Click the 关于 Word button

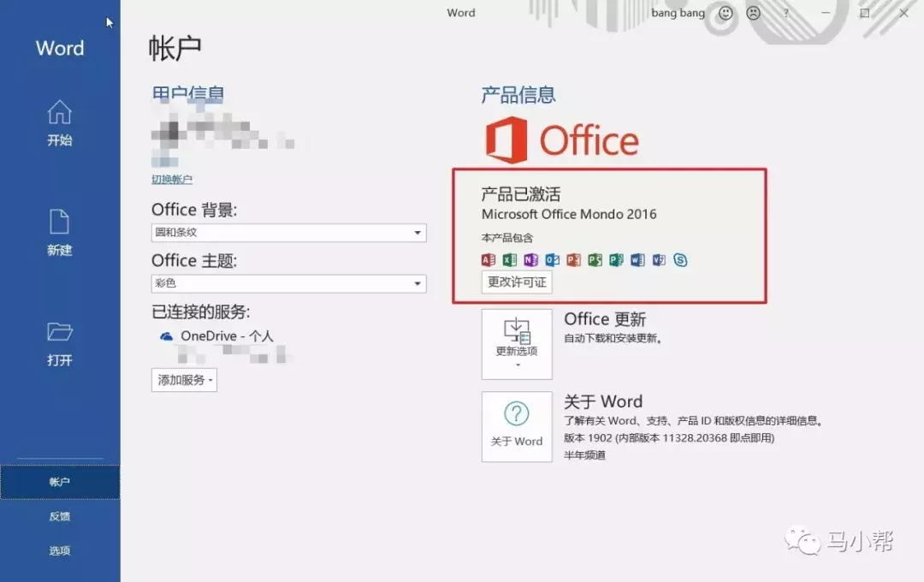pyautogui.click(x=517, y=426)
